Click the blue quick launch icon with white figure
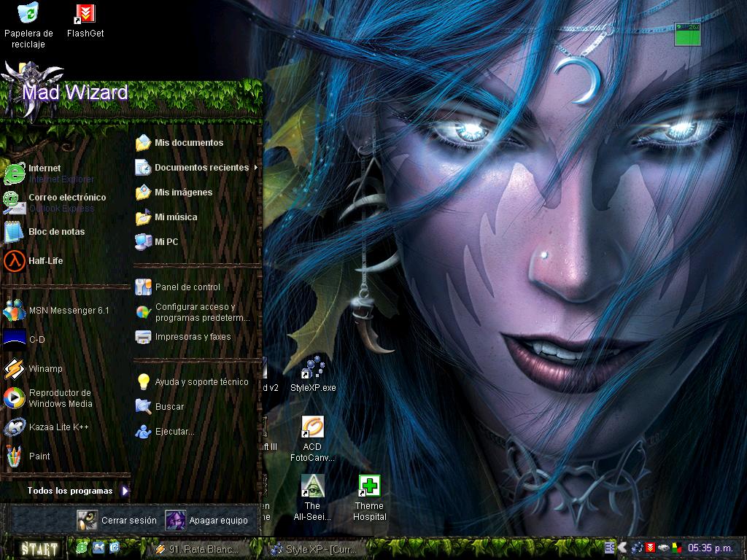This screenshot has height=560, width=747. [x=98, y=548]
